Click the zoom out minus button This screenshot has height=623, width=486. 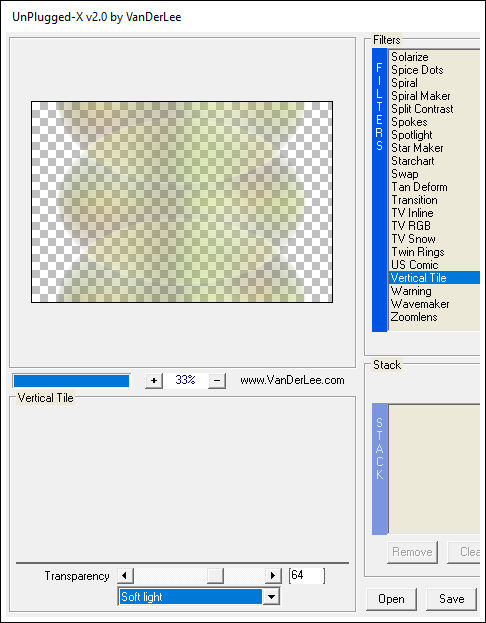coord(217,381)
